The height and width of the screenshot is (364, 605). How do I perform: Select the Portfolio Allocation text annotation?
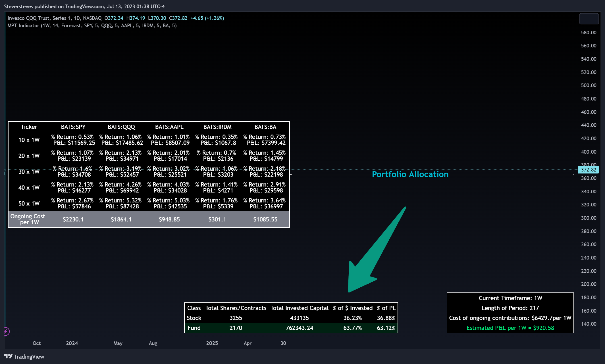(410, 174)
